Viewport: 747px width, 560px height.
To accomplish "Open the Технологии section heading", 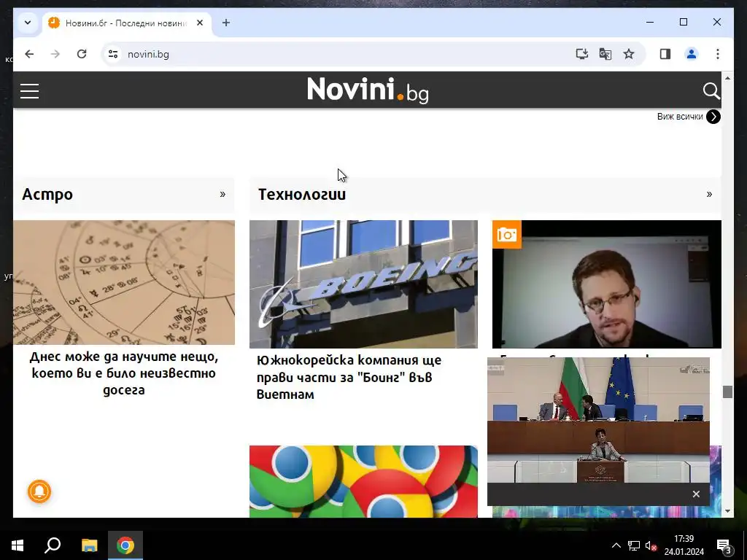I will point(302,194).
